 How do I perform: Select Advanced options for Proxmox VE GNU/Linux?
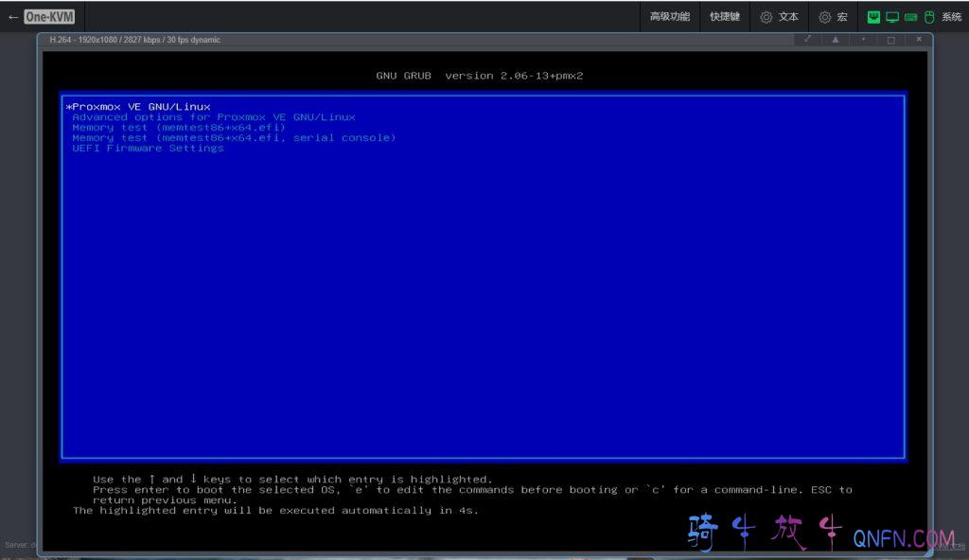coord(213,117)
